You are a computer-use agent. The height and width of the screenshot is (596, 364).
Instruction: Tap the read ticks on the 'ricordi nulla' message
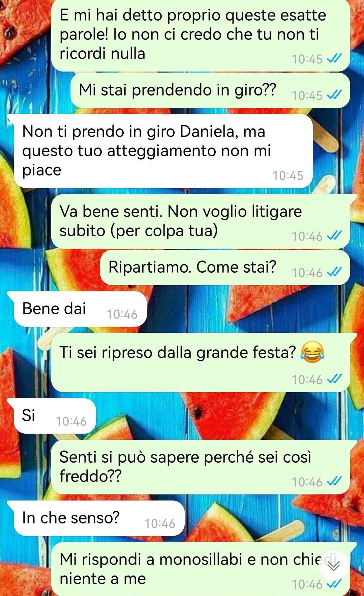coord(335,58)
